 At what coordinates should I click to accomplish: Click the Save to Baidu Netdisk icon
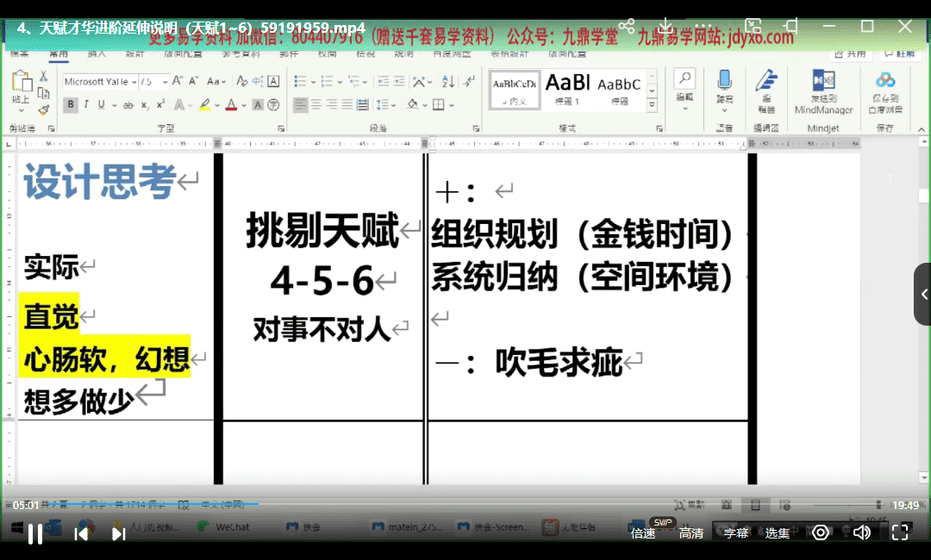coord(884,84)
